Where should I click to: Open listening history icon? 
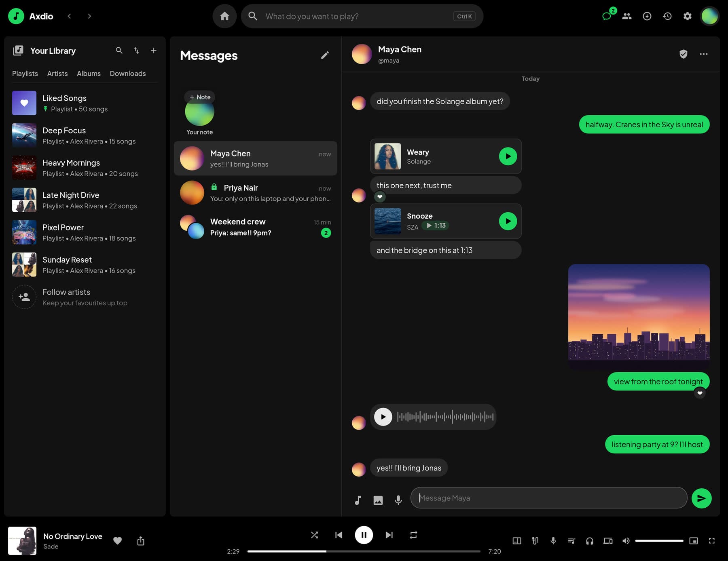coord(667,16)
